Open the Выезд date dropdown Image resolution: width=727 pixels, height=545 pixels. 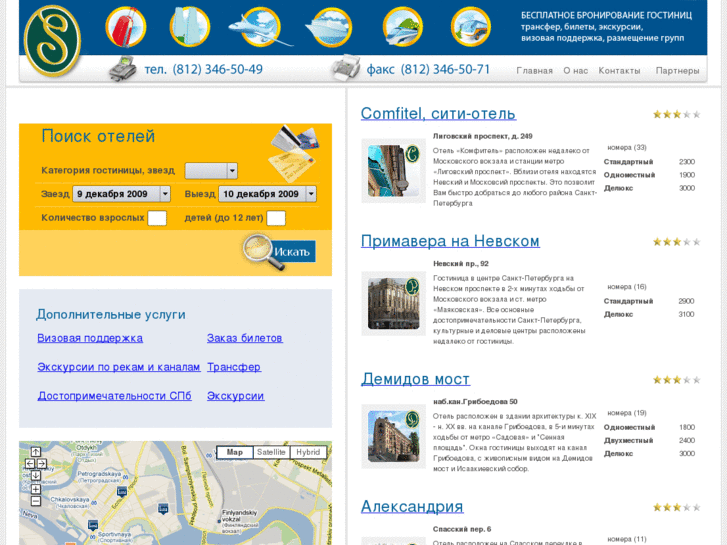click(268, 194)
